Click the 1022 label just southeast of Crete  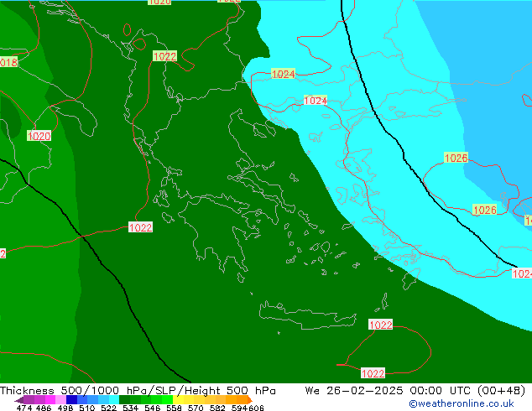(381, 325)
